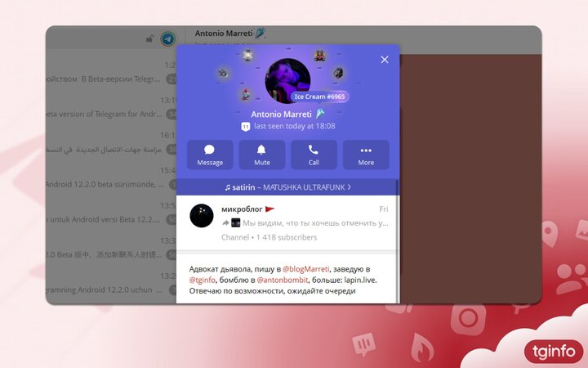Screen dimensions: 588x368
Task: Expand the satirin MATUSHKA ULTRAFUNK music row
Action: tap(287, 187)
